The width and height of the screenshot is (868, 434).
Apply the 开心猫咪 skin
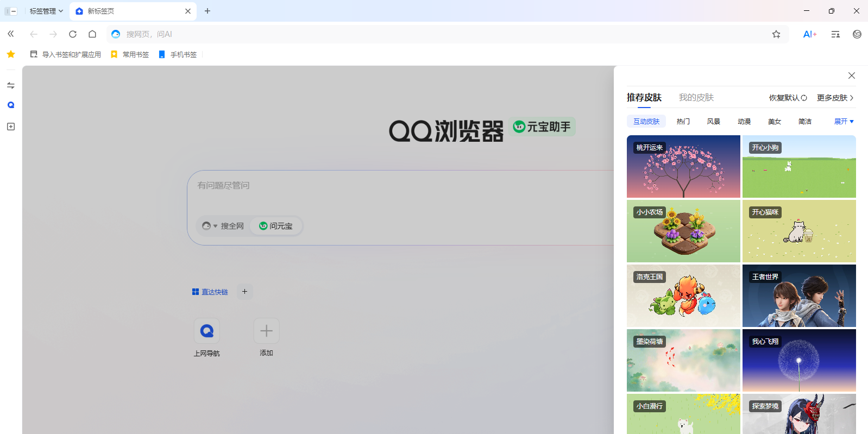click(x=799, y=231)
